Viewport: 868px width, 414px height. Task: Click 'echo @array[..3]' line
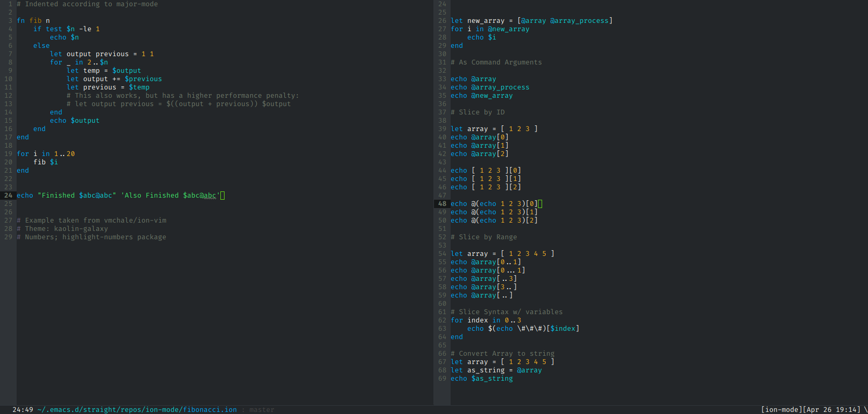coord(484,279)
